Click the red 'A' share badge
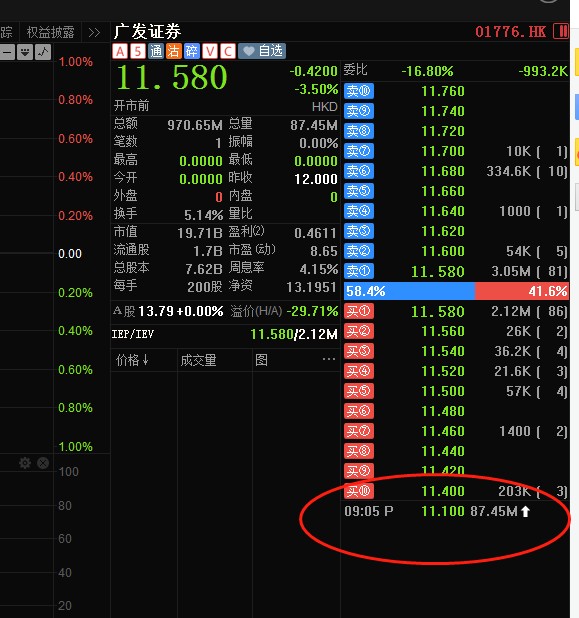579x618 pixels. tap(120, 51)
